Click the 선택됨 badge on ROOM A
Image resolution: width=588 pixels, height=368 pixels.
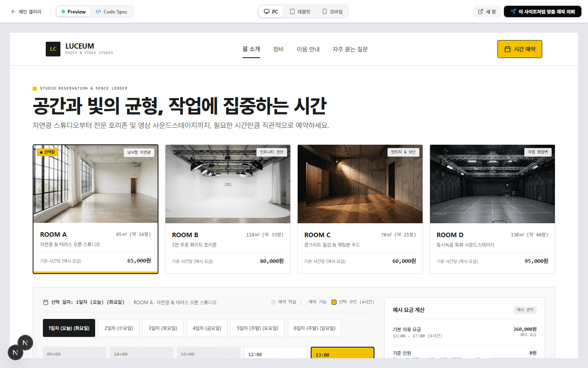point(47,152)
